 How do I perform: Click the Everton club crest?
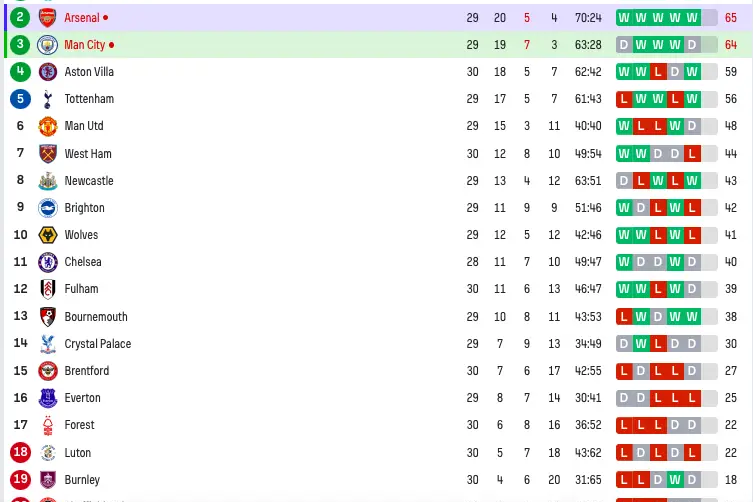48,398
